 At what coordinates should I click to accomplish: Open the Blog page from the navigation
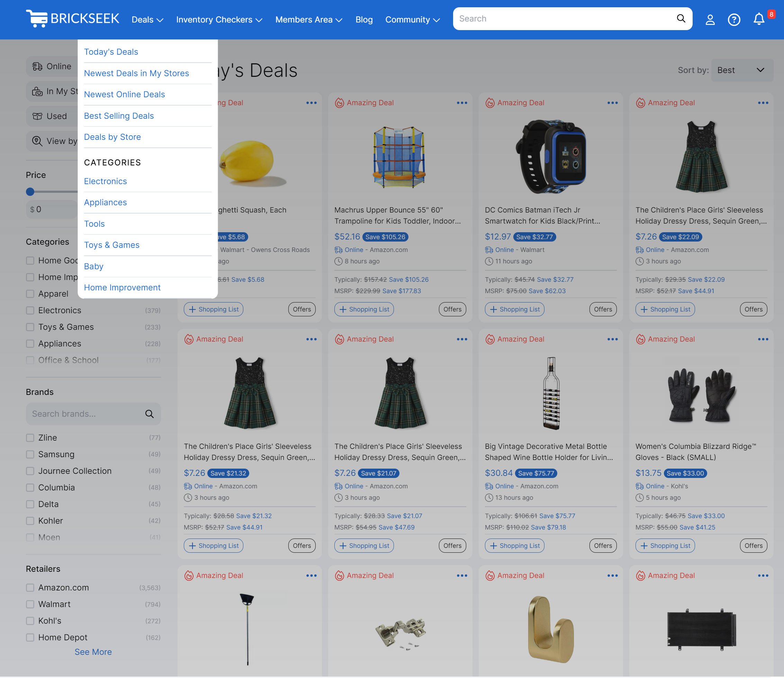(364, 19)
